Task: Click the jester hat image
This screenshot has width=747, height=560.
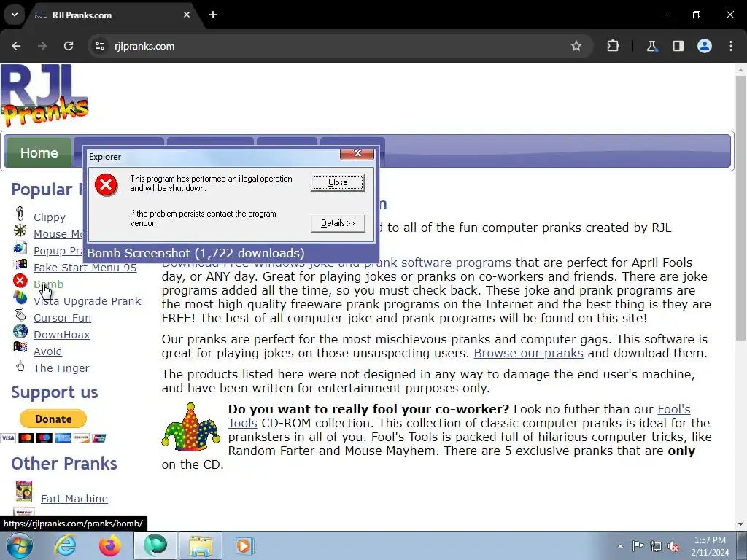Action: (190, 427)
